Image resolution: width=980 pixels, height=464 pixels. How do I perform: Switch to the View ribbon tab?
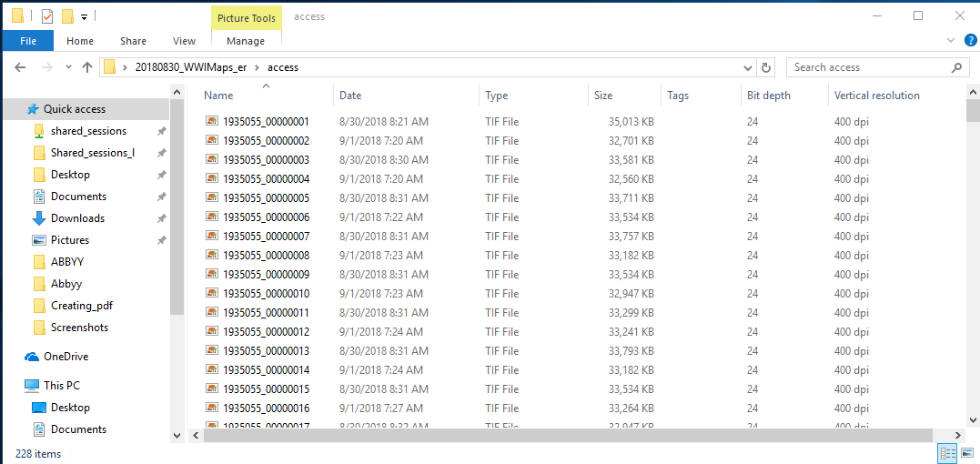184,41
